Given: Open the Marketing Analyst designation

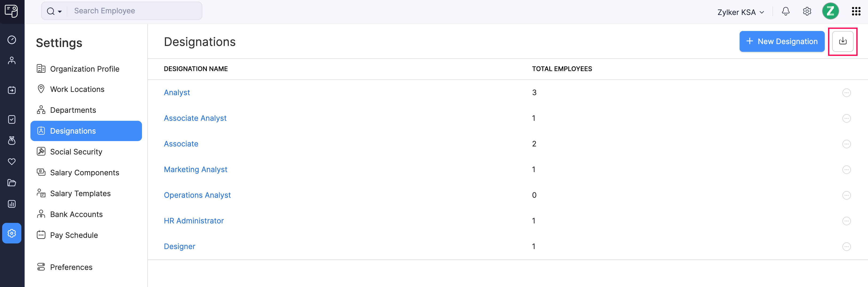Looking at the screenshot, I should [195, 169].
